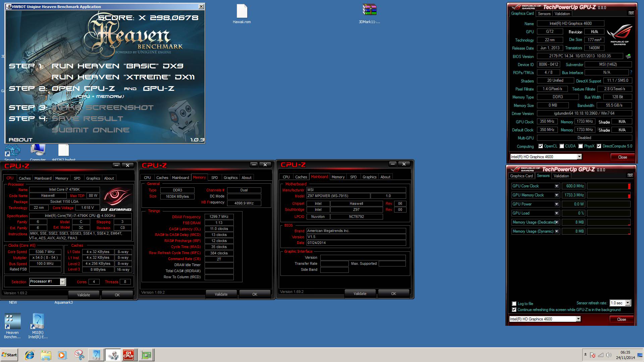The height and width of the screenshot is (362, 644).
Task: Click Open CPU-Z in Heaven step 2
Action: pyautogui.click(x=83, y=88)
